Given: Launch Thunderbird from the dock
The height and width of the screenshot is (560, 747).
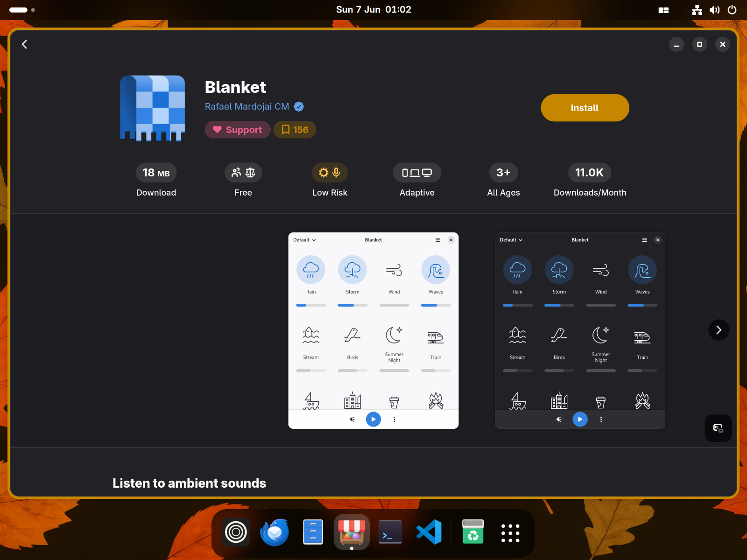Looking at the screenshot, I should click(275, 532).
